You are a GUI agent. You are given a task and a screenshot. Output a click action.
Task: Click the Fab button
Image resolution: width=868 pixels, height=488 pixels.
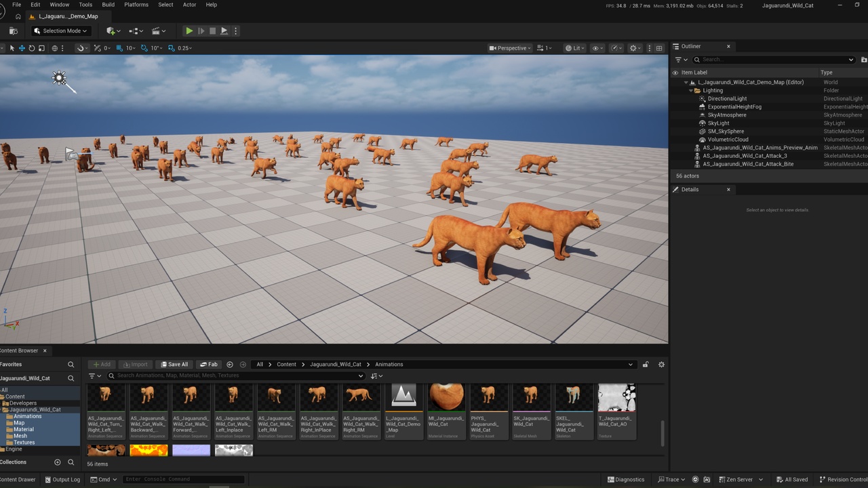(209, 365)
